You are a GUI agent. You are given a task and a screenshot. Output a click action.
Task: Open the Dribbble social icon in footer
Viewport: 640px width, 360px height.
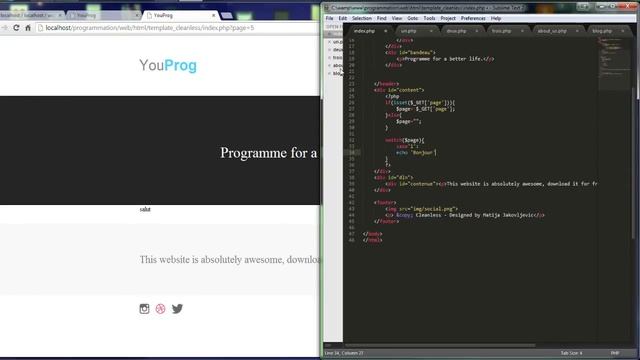click(160, 309)
